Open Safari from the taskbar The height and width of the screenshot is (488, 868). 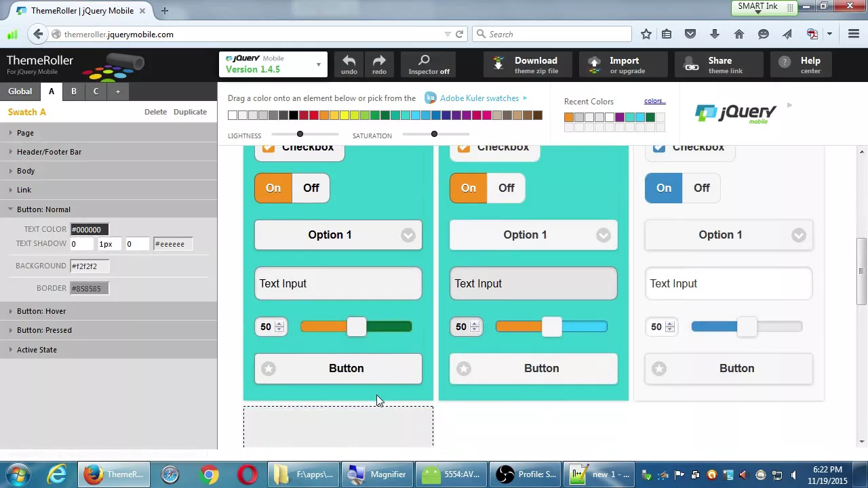click(x=170, y=474)
